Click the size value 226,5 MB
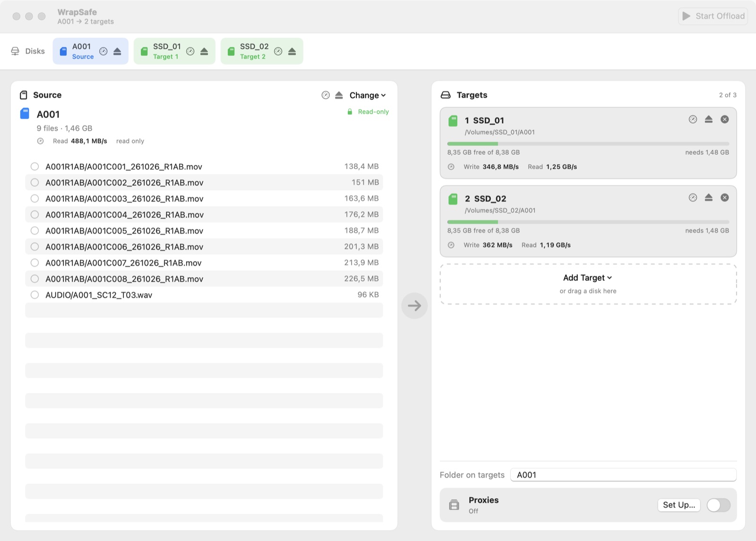 click(361, 279)
